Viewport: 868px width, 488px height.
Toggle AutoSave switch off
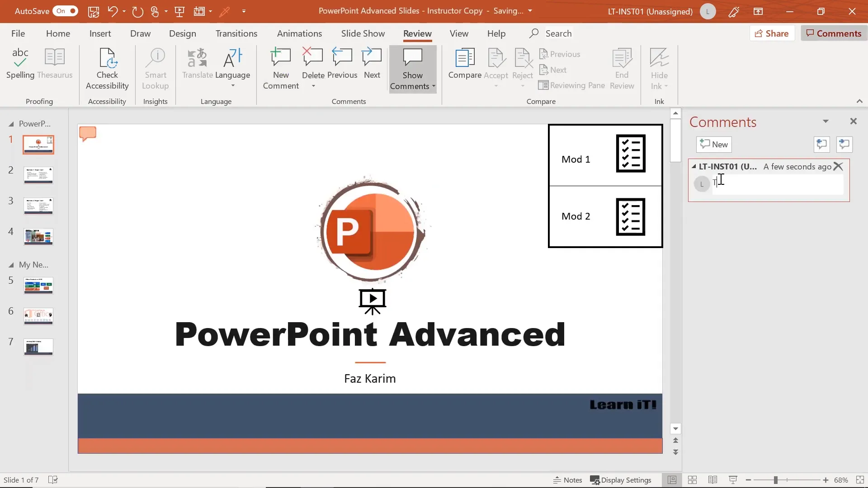point(65,11)
